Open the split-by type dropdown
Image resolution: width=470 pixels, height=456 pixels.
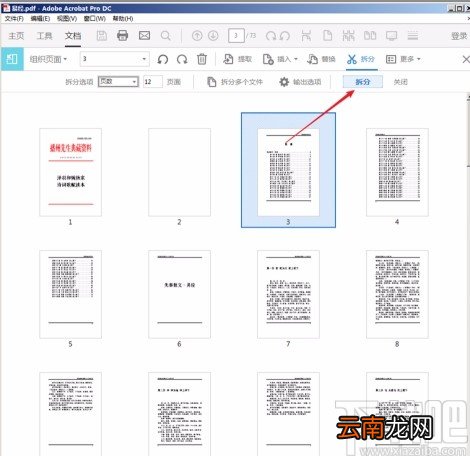pos(118,81)
